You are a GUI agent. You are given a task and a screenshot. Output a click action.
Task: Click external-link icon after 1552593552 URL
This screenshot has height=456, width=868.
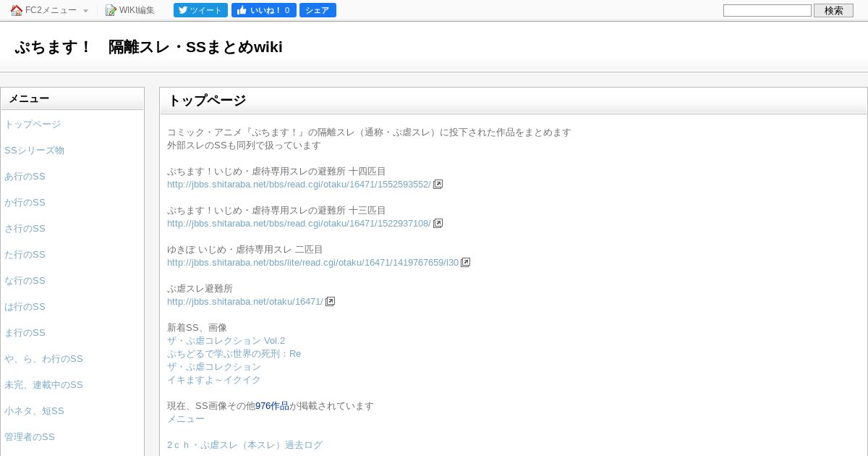coord(438,185)
